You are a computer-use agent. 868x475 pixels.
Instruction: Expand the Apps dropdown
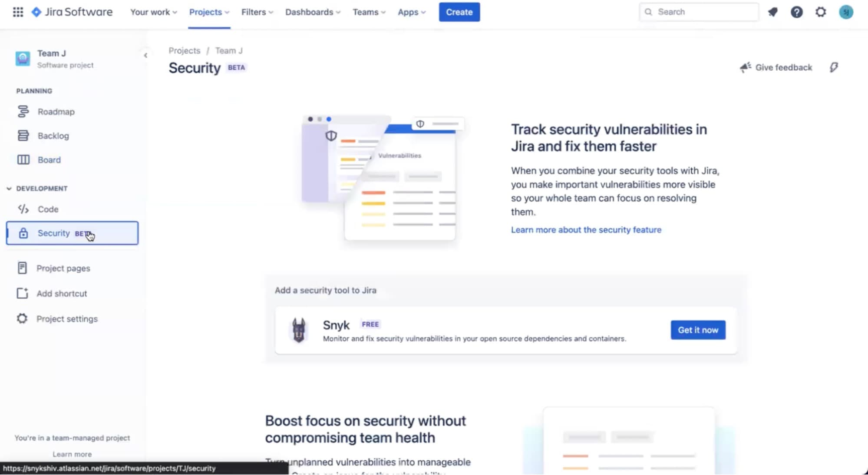point(412,12)
